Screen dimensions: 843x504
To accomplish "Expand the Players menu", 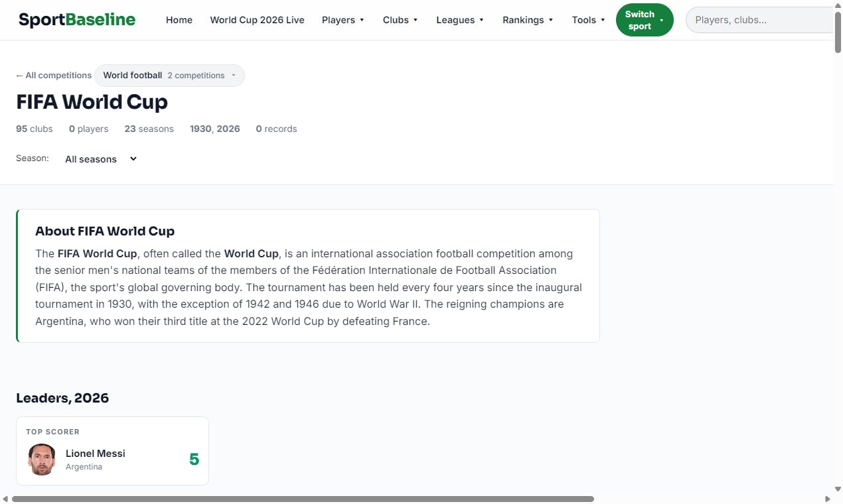I will (343, 20).
